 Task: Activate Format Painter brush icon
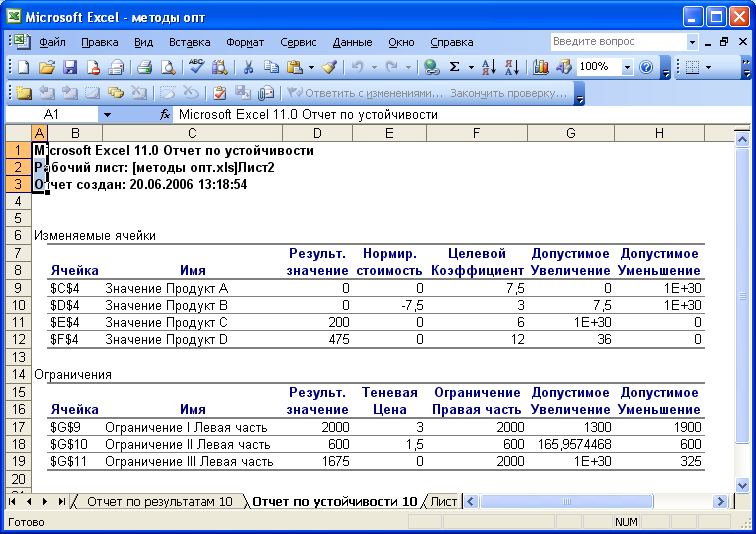pyautogui.click(x=330, y=67)
